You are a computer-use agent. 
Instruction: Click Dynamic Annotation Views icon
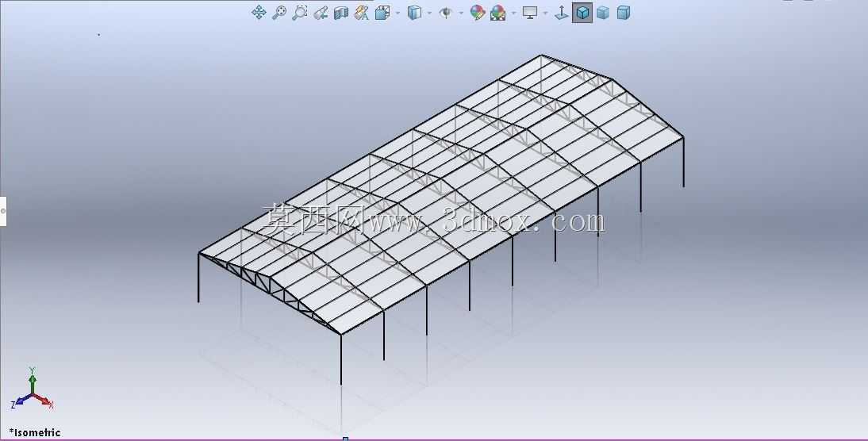362,12
